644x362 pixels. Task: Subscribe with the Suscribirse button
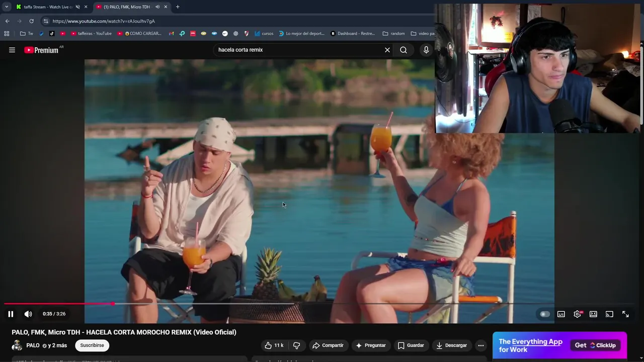coord(92,345)
